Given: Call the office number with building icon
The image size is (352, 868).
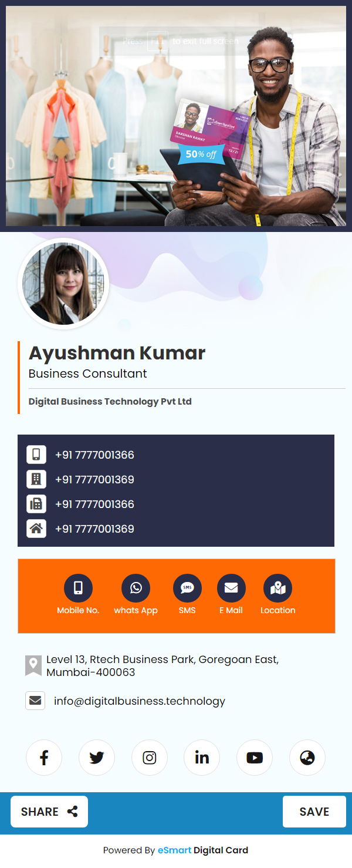Looking at the screenshot, I should click(x=94, y=479).
